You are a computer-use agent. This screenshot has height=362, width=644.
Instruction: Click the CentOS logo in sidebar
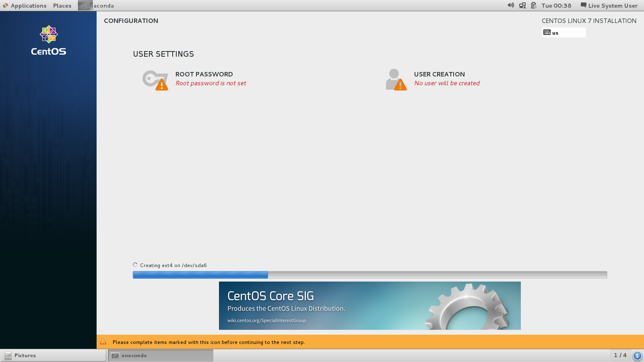pyautogui.click(x=49, y=40)
